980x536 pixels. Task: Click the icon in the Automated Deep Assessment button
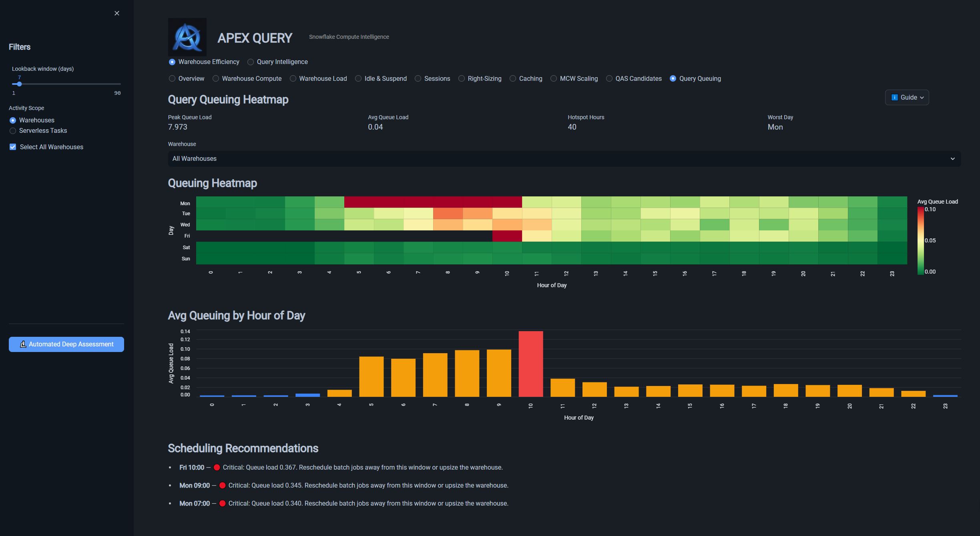click(x=23, y=344)
